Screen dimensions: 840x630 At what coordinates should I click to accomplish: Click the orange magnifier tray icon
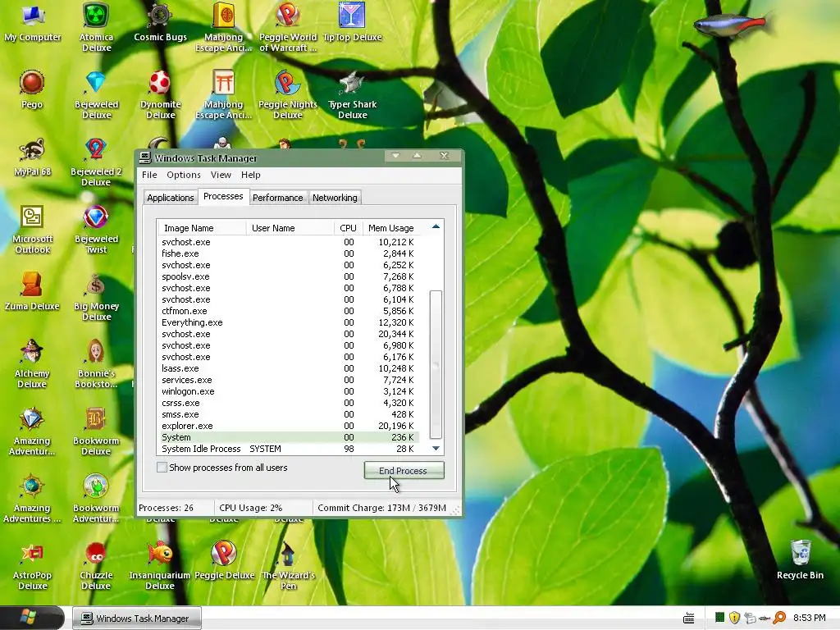779,618
